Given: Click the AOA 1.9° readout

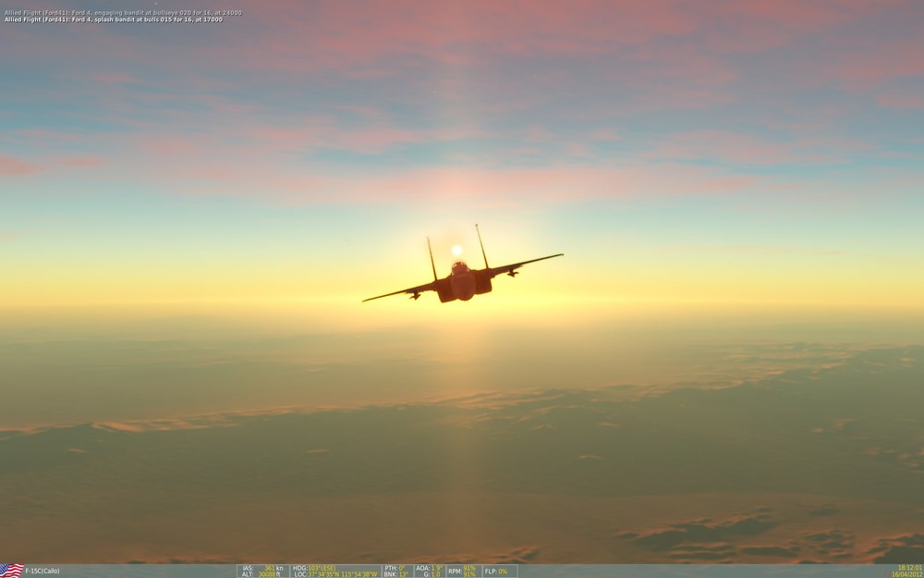Looking at the screenshot, I should (430, 568).
